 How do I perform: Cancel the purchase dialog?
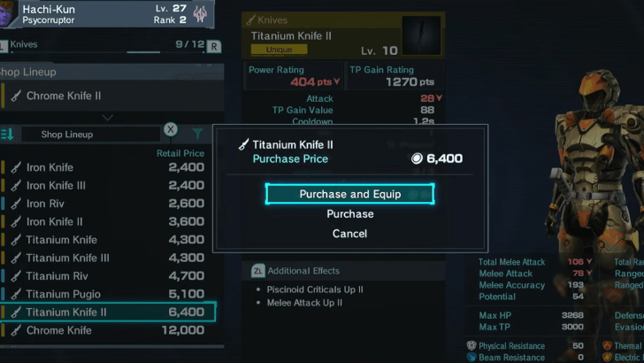point(349,234)
